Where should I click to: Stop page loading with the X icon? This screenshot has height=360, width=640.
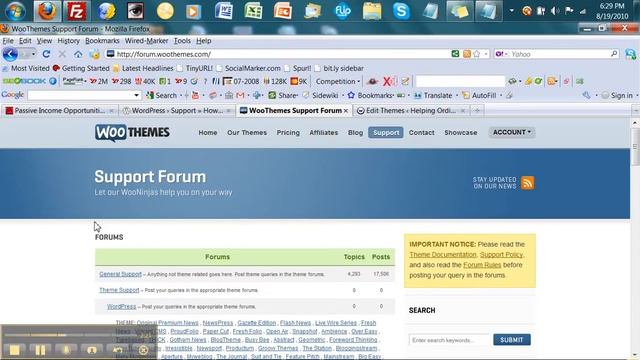(62, 54)
